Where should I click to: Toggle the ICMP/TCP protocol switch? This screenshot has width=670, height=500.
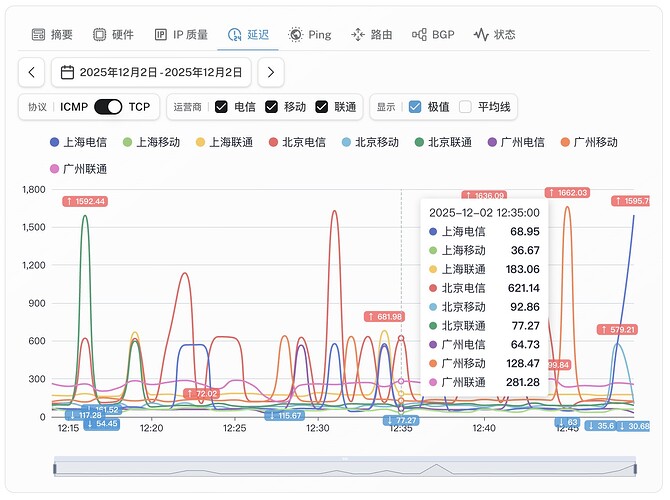pyautogui.click(x=108, y=107)
